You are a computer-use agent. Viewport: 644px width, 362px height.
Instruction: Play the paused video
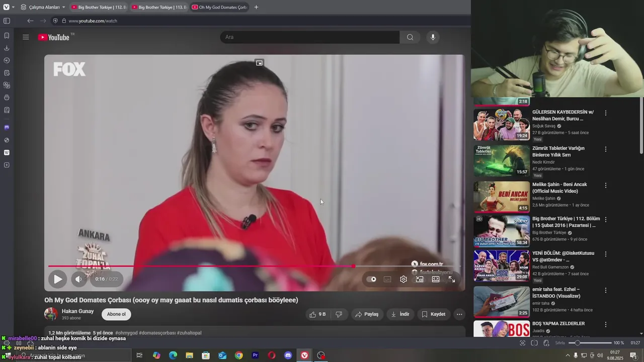(x=58, y=279)
